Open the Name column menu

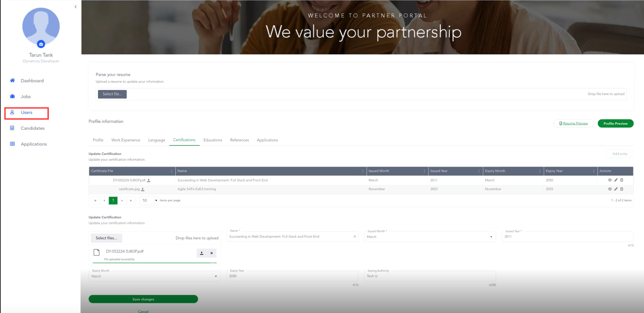coord(362,171)
